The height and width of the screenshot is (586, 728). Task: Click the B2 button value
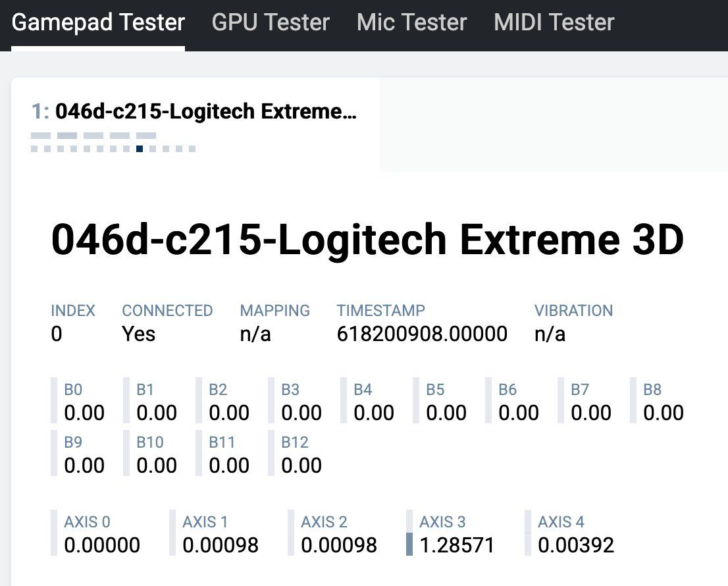tap(229, 413)
